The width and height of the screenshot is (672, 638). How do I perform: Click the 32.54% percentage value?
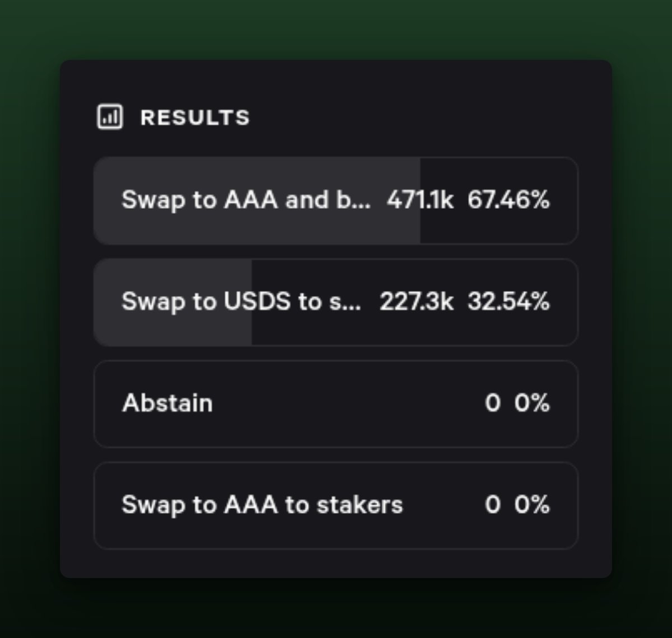(x=508, y=301)
